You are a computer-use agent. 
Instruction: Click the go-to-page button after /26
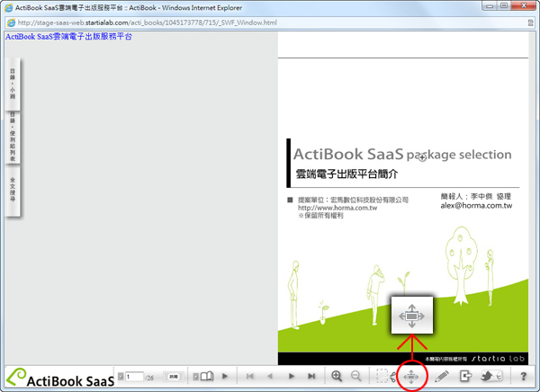tap(174, 377)
